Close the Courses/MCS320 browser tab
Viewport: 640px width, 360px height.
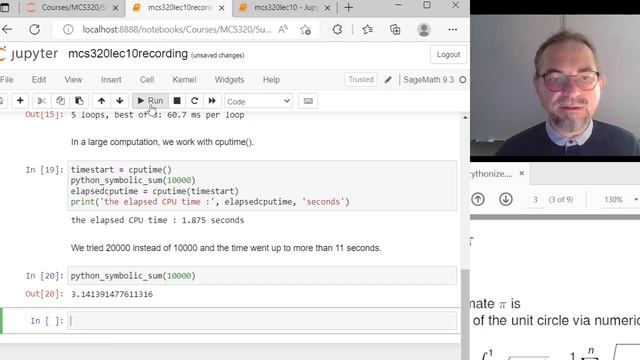(116, 8)
